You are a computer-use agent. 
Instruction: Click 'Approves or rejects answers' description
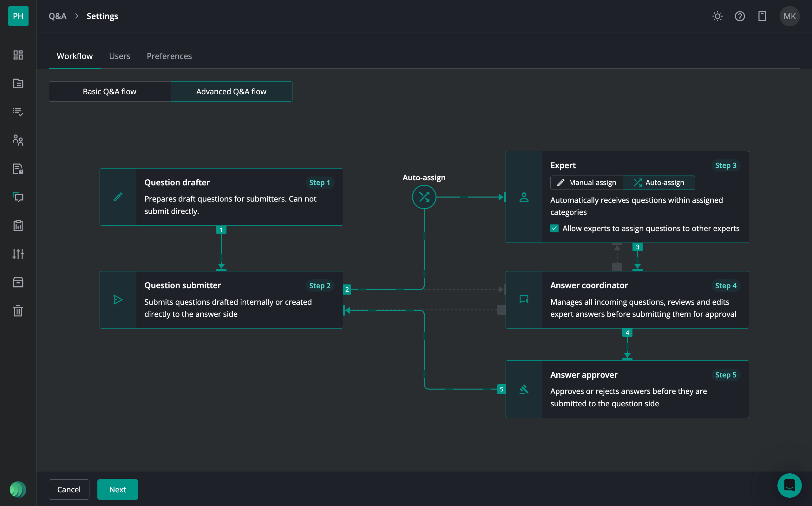point(628,397)
